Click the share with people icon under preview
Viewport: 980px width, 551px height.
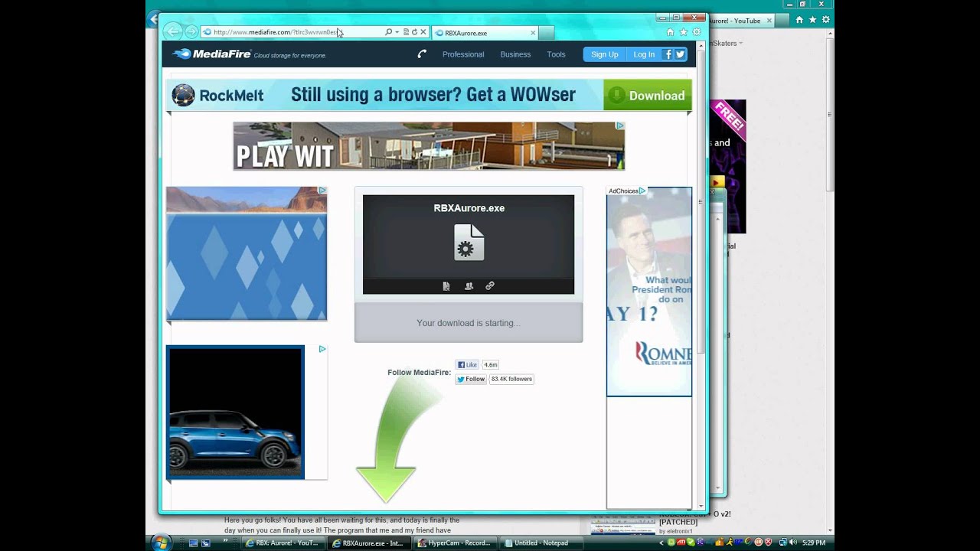tap(469, 286)
